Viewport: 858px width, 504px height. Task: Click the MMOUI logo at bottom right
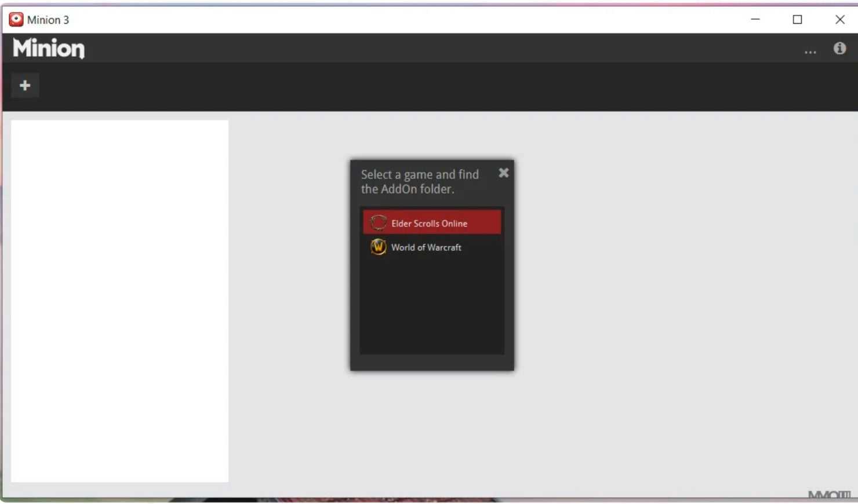(829, 495)
